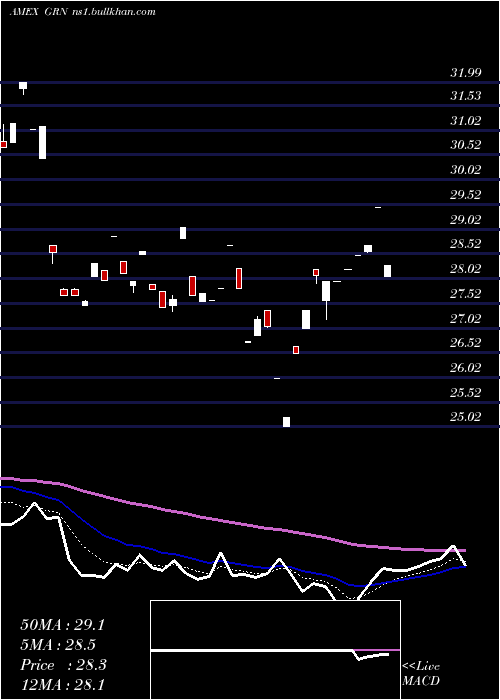Click the 30.52 price label
Screen dimensions: 500x700
tap(466, 145)
